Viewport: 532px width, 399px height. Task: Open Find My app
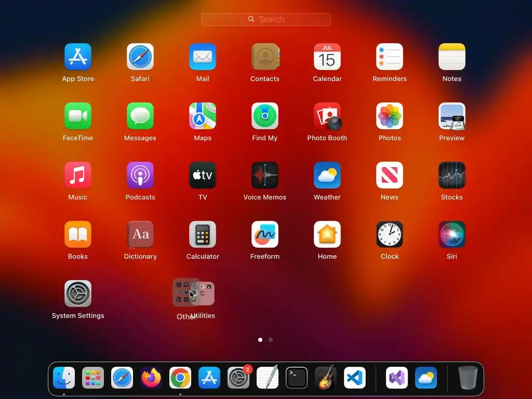click(x=265, y=116)
